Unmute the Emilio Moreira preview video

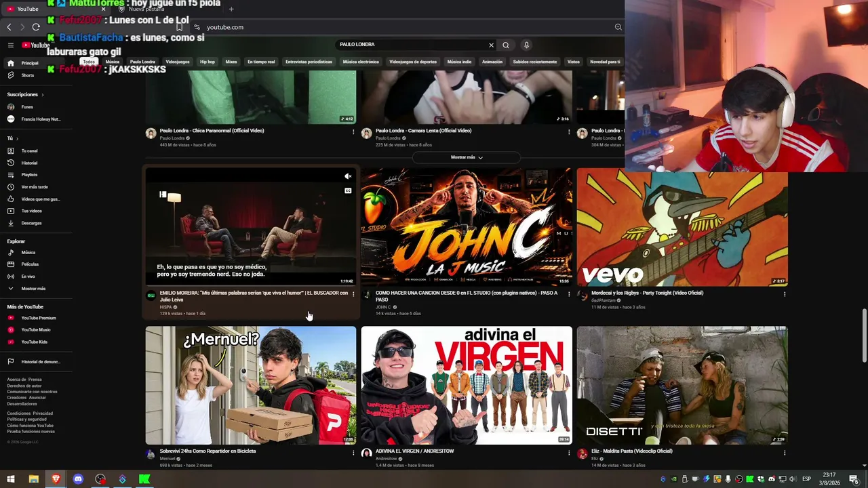tap(348, 176)
